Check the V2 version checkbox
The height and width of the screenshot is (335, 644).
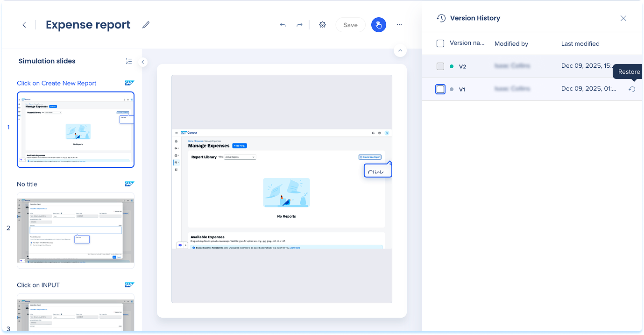[440, 66]
